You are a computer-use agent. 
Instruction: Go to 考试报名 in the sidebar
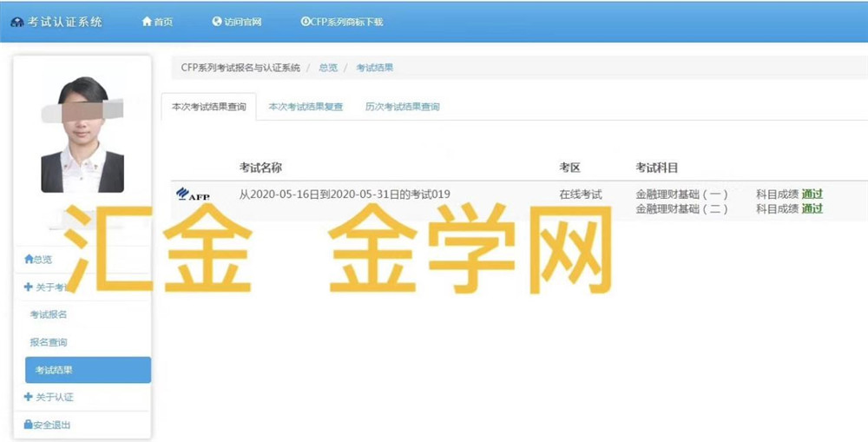(x=49, y=314)
